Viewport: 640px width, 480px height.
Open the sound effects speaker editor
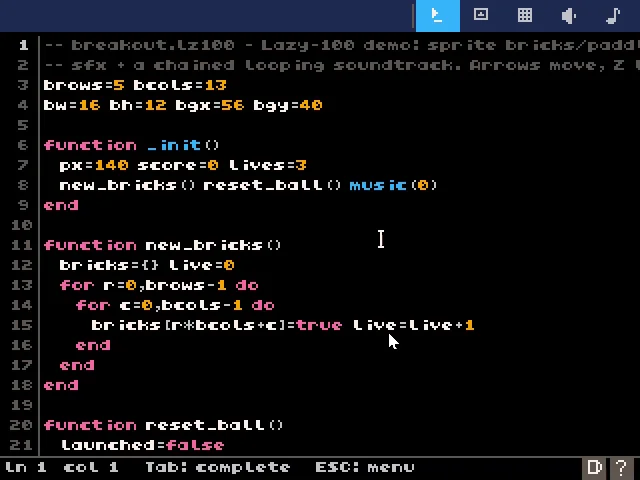[x=569, y=16]
